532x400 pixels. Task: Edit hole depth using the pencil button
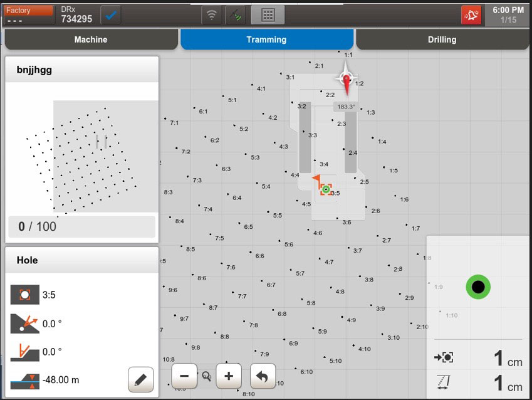click(x=140, y=379)
